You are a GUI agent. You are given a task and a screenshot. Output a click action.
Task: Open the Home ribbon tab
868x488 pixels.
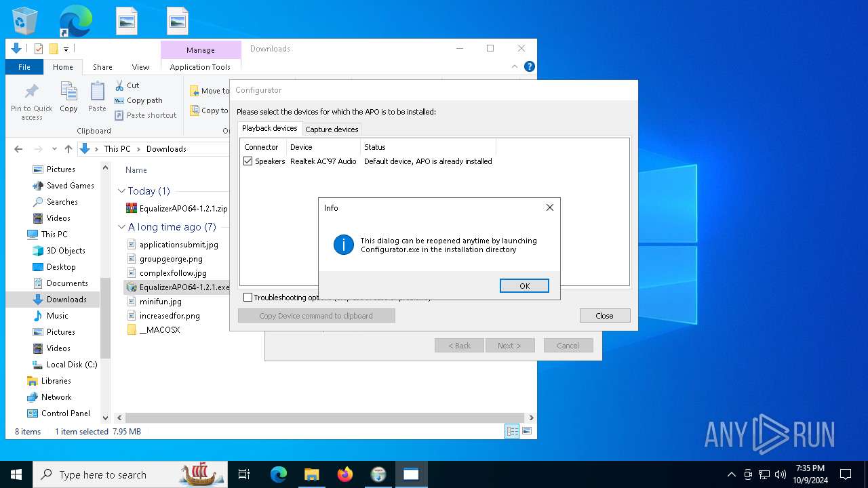[63, 67]
